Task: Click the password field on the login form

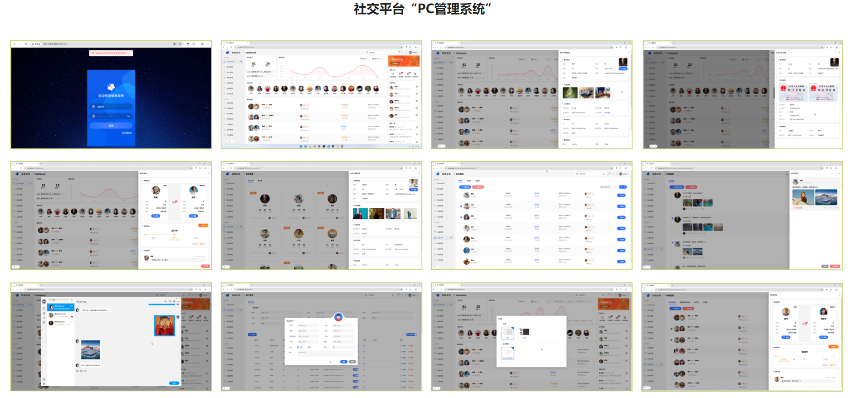Action: pyautogui.click(x=111, y=116)
